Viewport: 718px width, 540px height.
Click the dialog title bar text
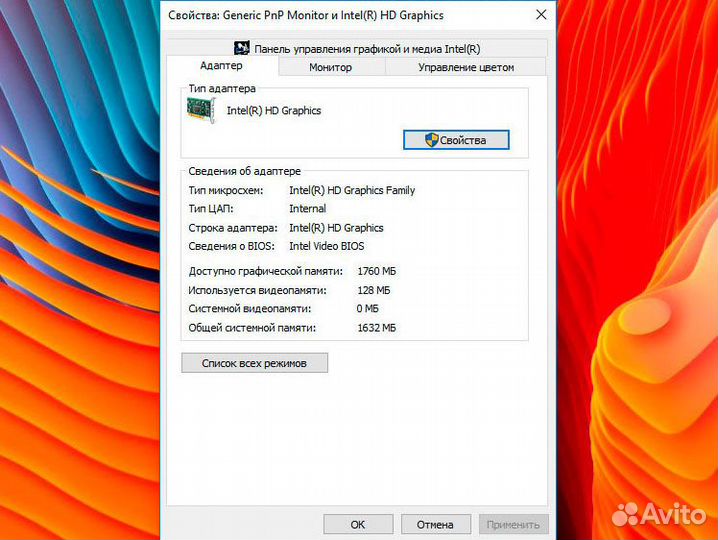(306, 15)
